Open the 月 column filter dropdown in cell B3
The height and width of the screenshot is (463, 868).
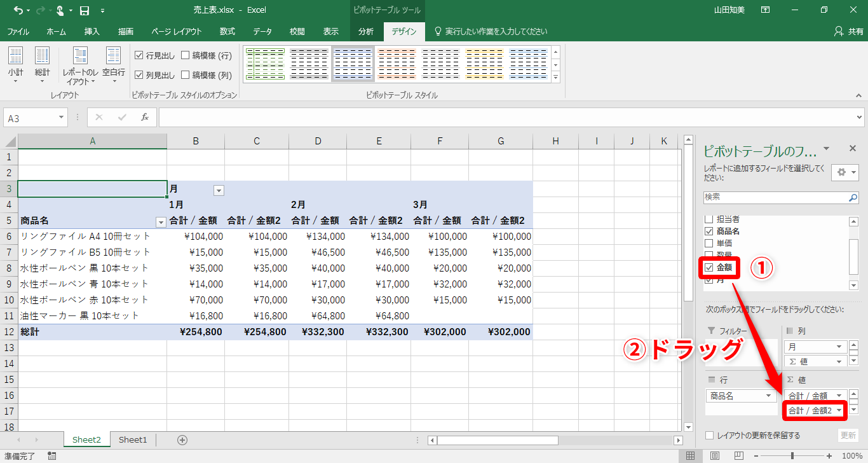pos(219,190)
